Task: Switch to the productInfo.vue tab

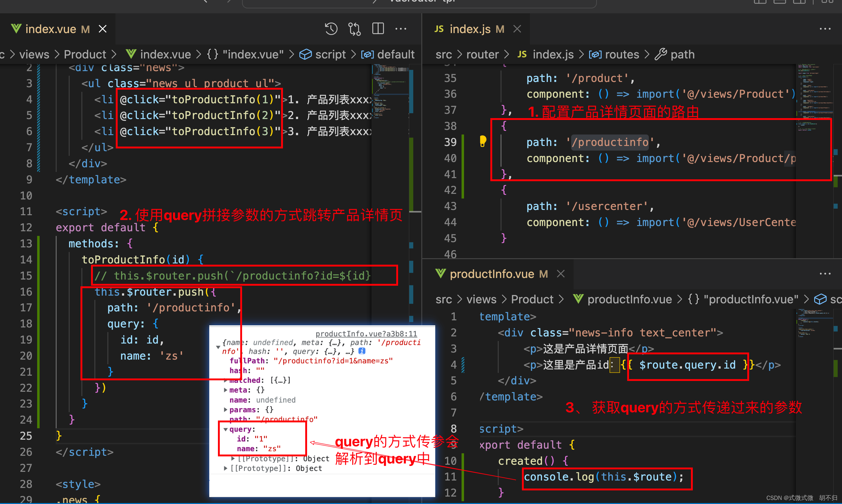Action: click(x=492, y=274)
